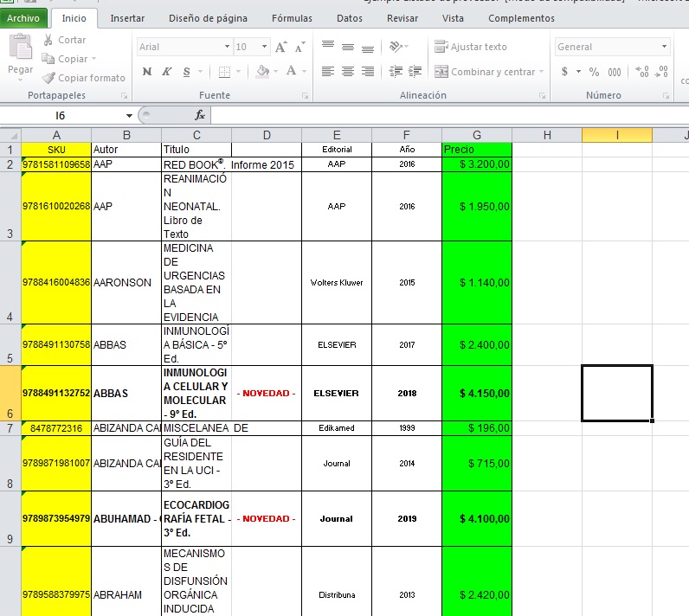Open the font size 10 dropdown
This screenshot has width=689, height=616.
click(264, 47)
